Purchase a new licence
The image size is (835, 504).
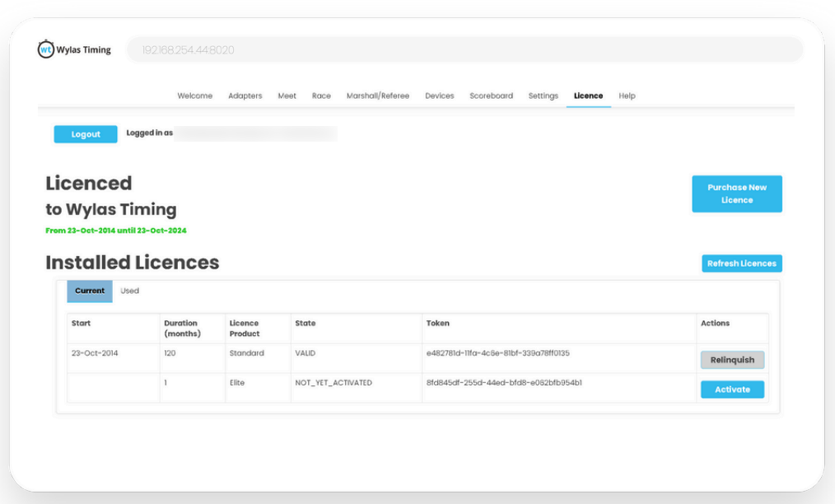736,194
